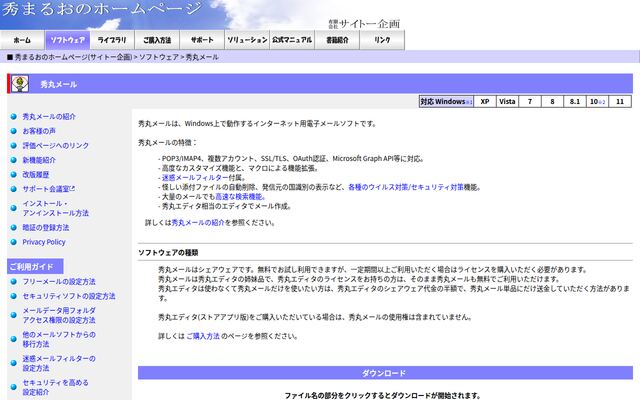Screen dimensions: 640x400
Task: Click the サイトー企画 company logo
Action: (364, 24)
